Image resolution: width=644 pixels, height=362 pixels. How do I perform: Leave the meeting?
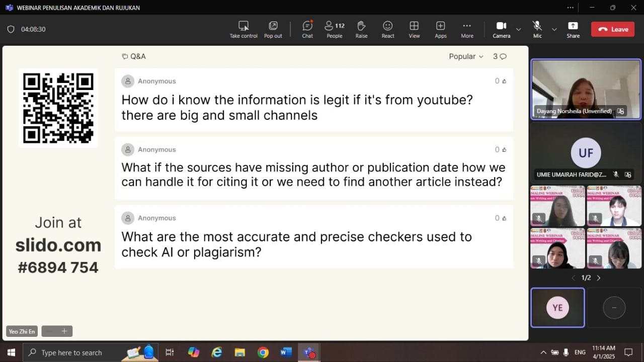613,29
